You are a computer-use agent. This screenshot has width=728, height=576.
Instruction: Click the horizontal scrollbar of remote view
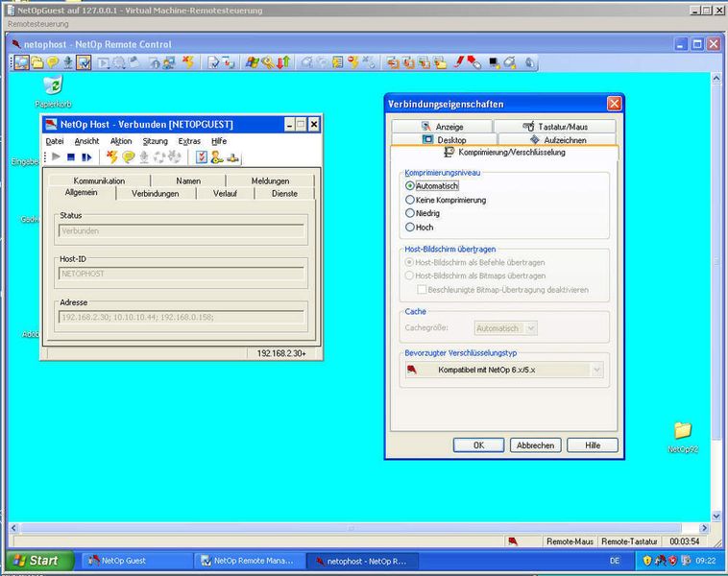coord(351,528)
